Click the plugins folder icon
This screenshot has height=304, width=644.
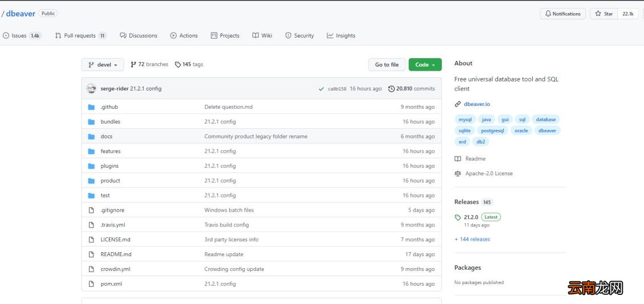91,166
